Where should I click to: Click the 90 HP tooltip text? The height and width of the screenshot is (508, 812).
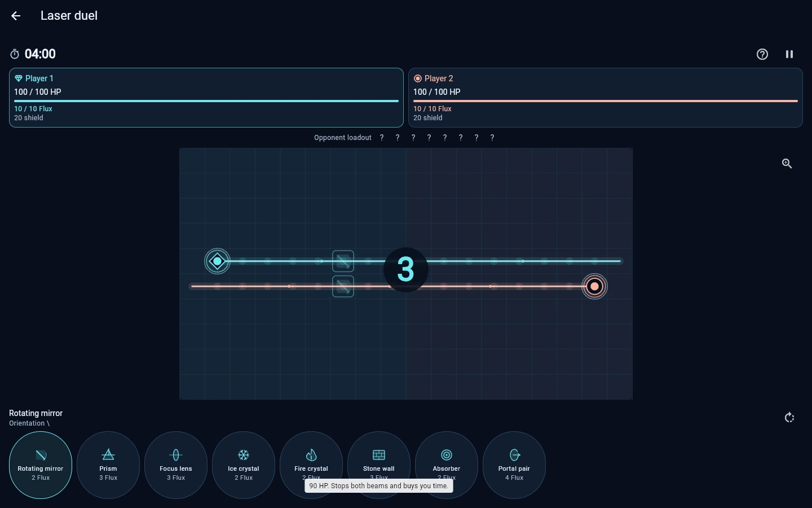[x=379, y=485]
